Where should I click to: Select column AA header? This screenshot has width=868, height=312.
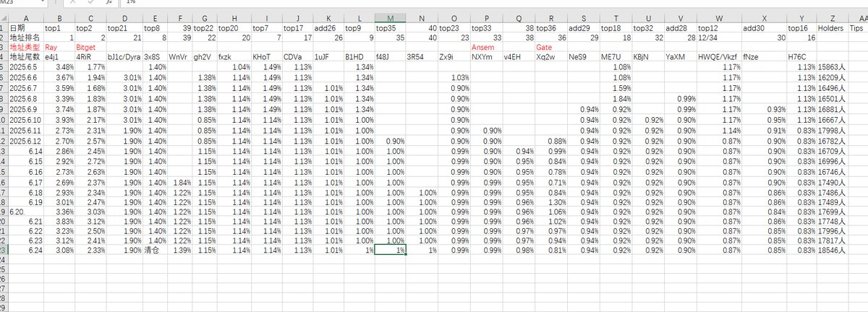click(x=857, y=17)
